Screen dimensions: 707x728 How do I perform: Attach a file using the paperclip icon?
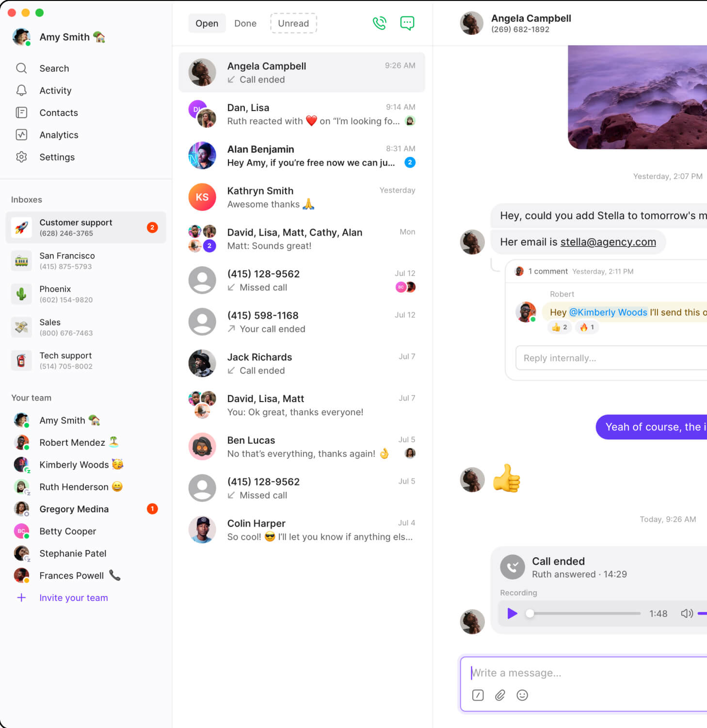click(x=500, y=695)
